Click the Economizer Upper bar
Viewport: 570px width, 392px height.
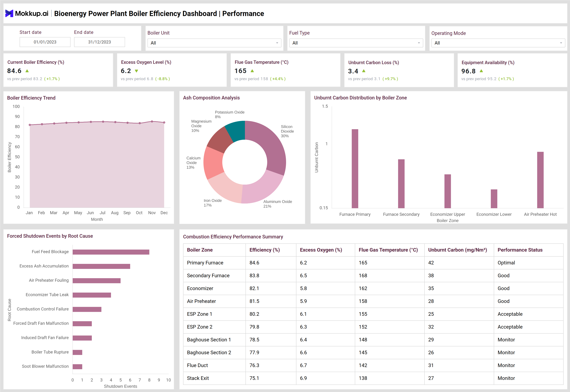447,191
